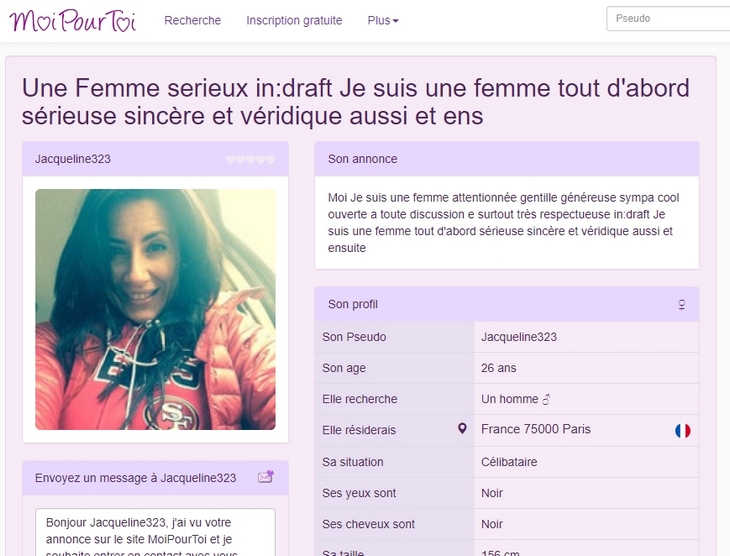Click the French flag icon
730x556 pixels.
click(683, 431)
